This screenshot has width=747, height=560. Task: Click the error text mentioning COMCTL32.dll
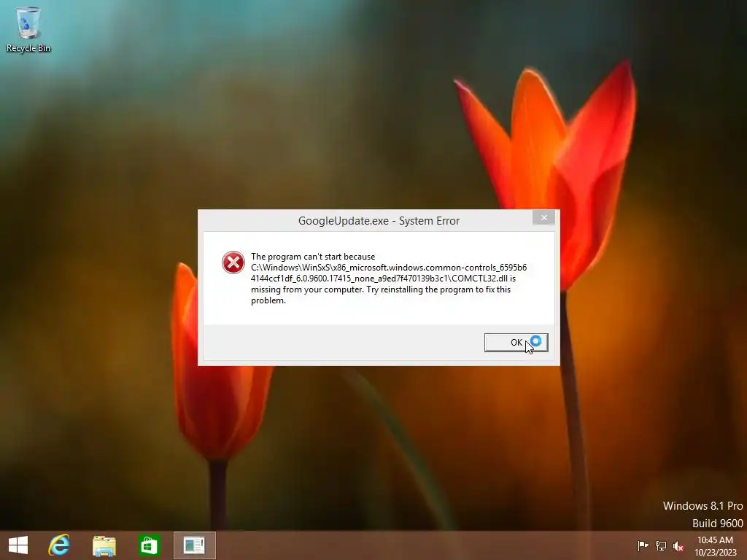[x=389, y=278]
